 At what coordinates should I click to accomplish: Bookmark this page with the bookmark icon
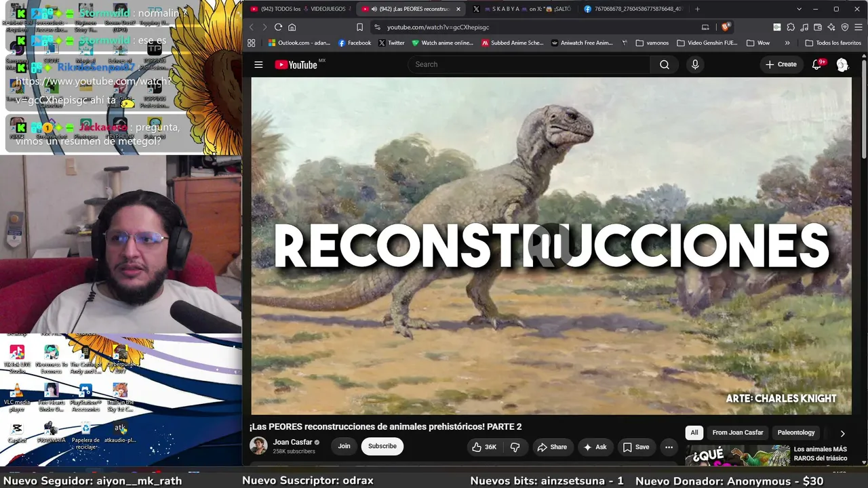click(359, 27)
